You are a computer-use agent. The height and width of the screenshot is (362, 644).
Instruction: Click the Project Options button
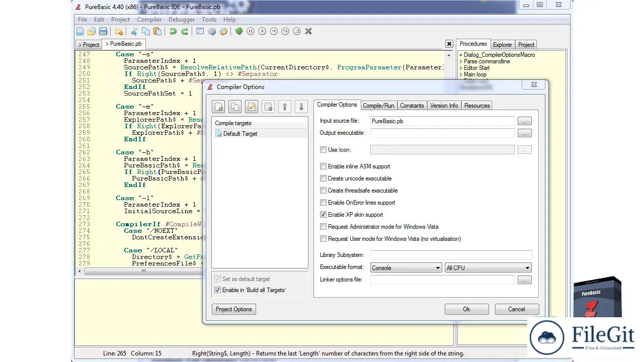click(234, 309)
